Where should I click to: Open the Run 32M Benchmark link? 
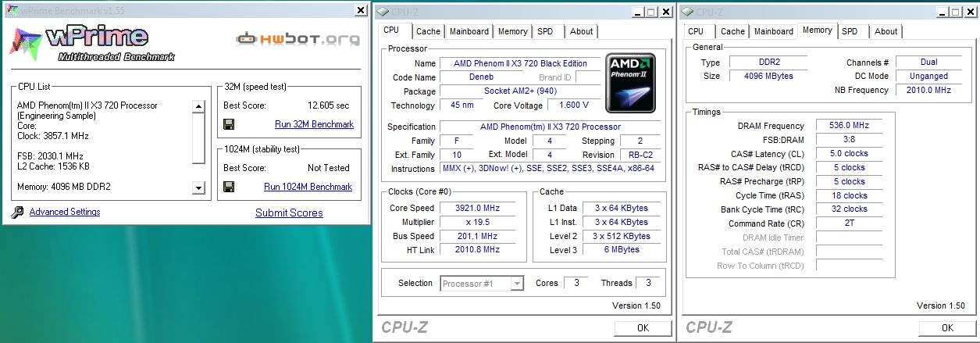[x=314, y=124]
